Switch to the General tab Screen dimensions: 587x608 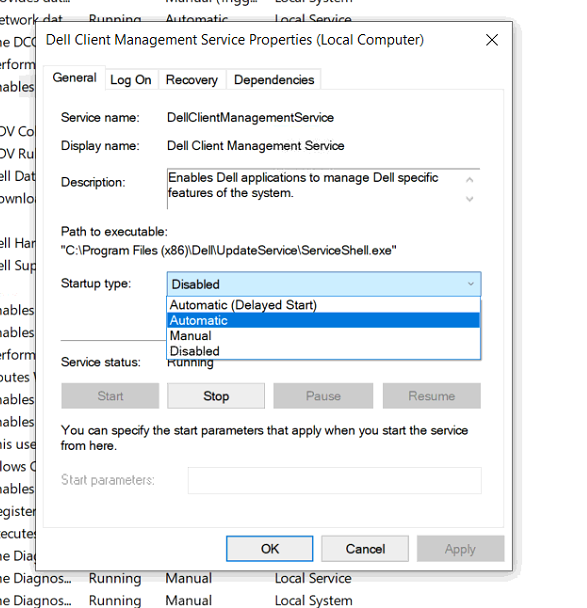[x=74, y=78]
